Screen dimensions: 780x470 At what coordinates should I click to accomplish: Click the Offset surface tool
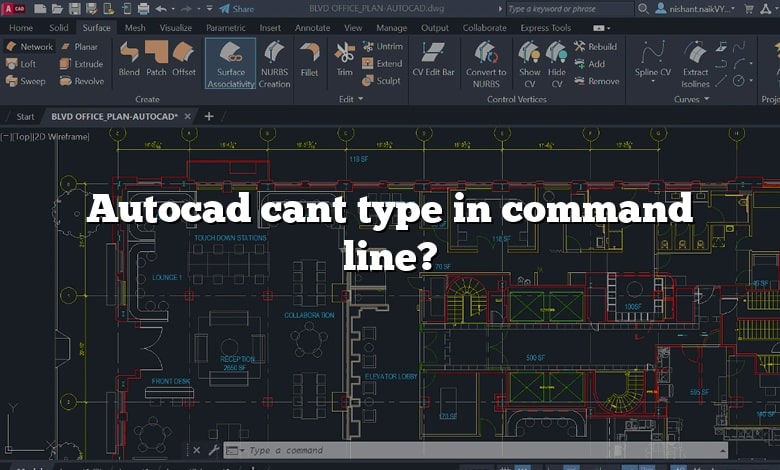[184, 59]
